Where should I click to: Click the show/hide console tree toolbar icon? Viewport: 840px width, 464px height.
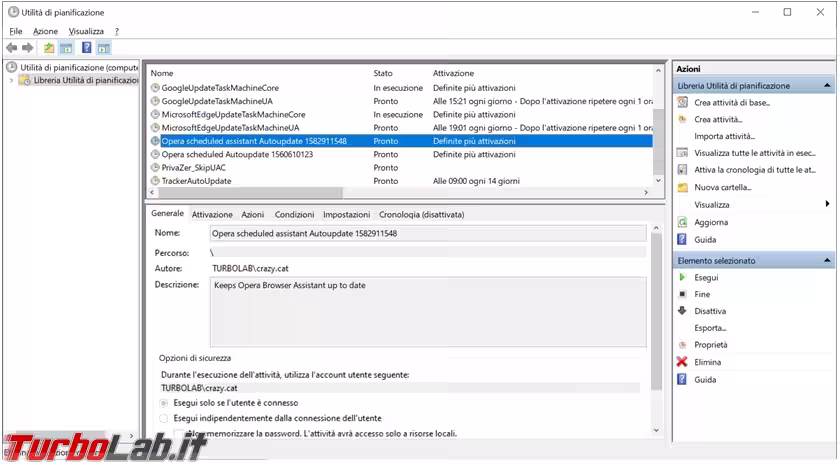(66, 48)
